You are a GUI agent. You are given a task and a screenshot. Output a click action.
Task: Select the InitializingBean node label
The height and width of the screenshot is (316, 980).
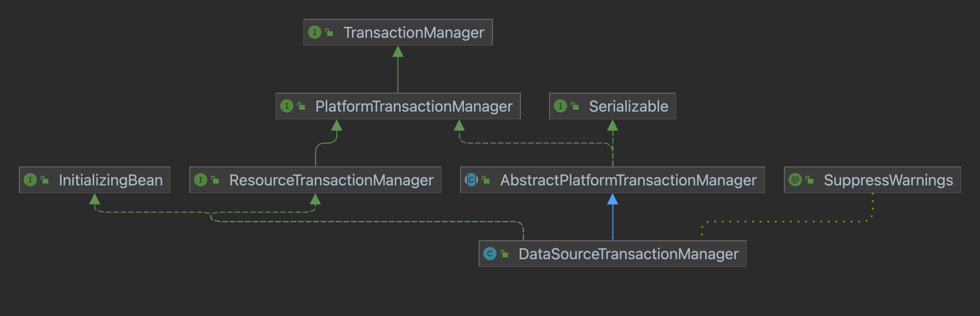(110, 180)
